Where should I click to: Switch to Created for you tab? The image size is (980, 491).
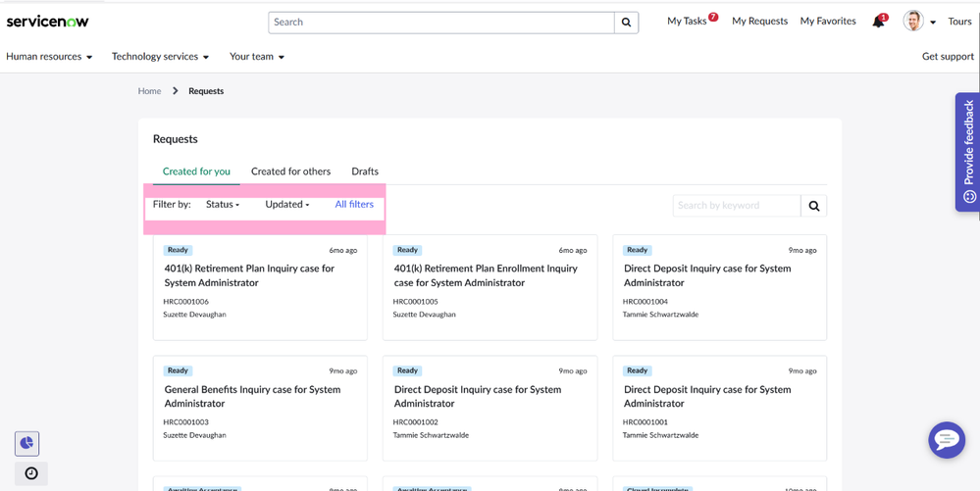[196, 172]
